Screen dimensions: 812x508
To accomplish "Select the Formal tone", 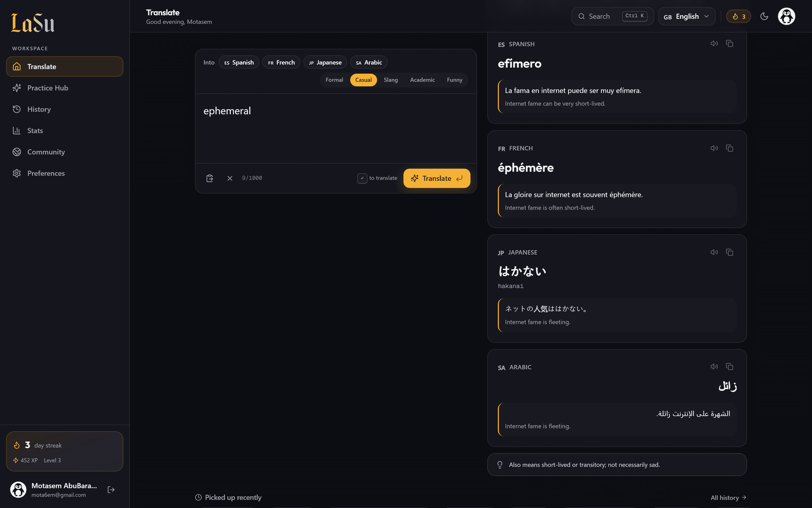I will point(334,80).
